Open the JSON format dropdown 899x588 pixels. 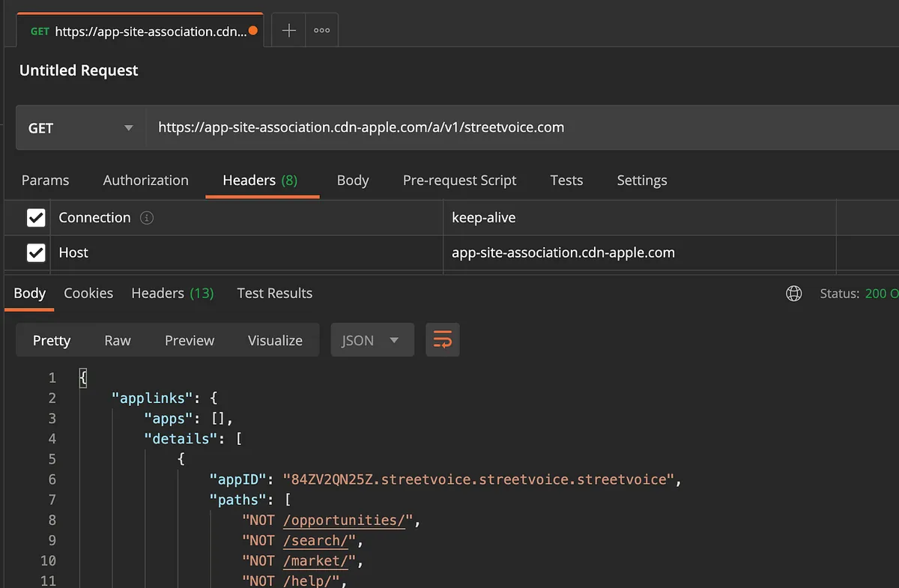[372, 340]
